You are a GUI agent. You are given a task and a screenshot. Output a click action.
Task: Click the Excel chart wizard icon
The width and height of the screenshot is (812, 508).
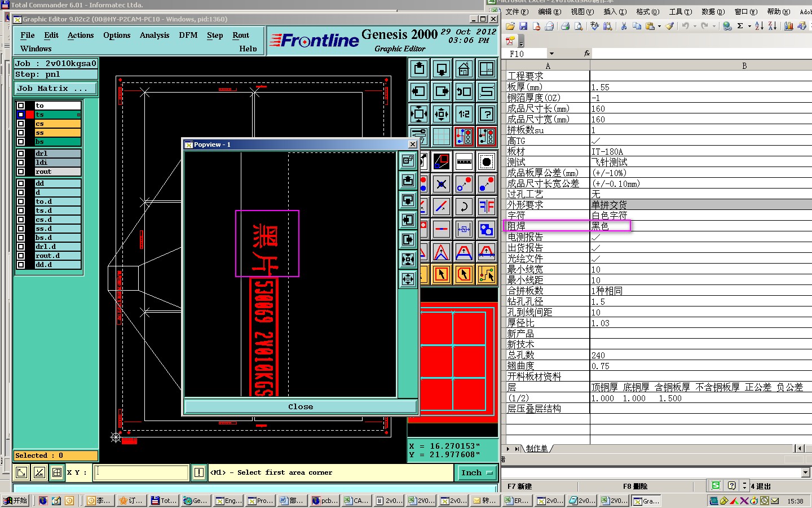coord(788,26)
